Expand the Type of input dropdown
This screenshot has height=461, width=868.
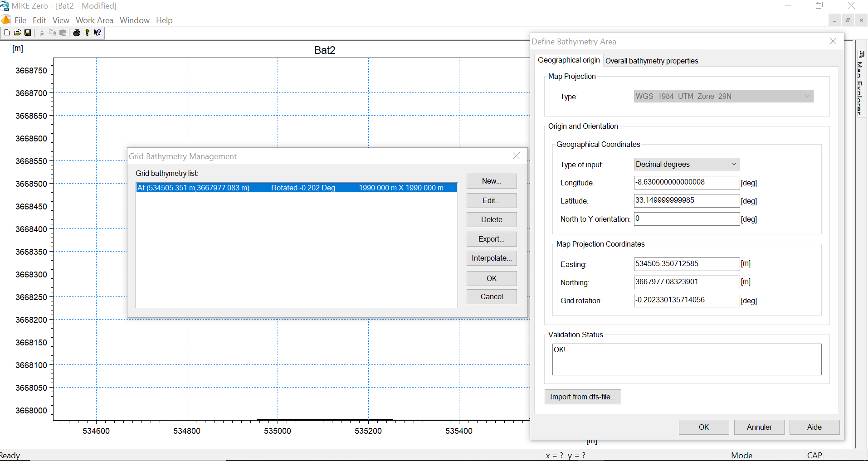coord(687,164)
